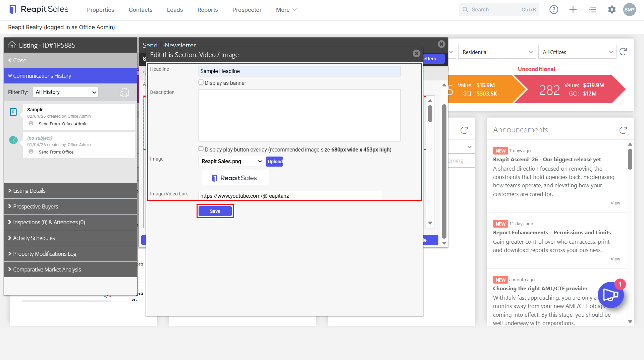Click the Sample Headline input field

point(299,71)
